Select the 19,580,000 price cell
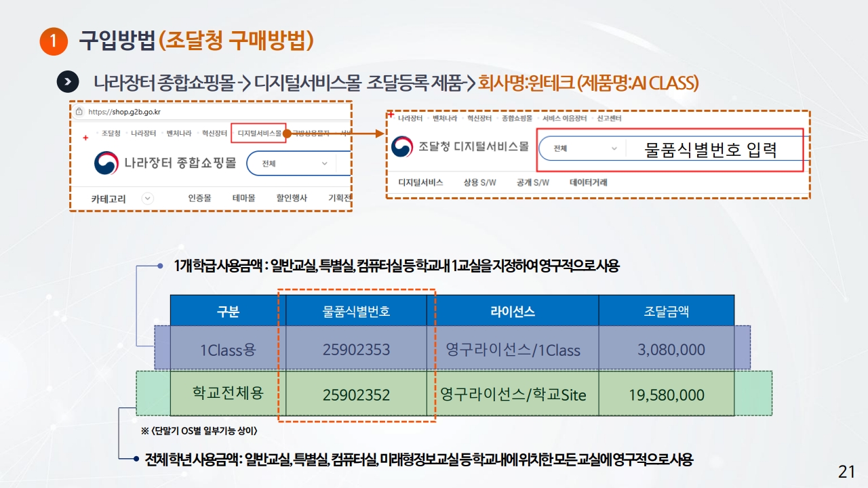This screenshot has height=488, width=868. (667, 394)
